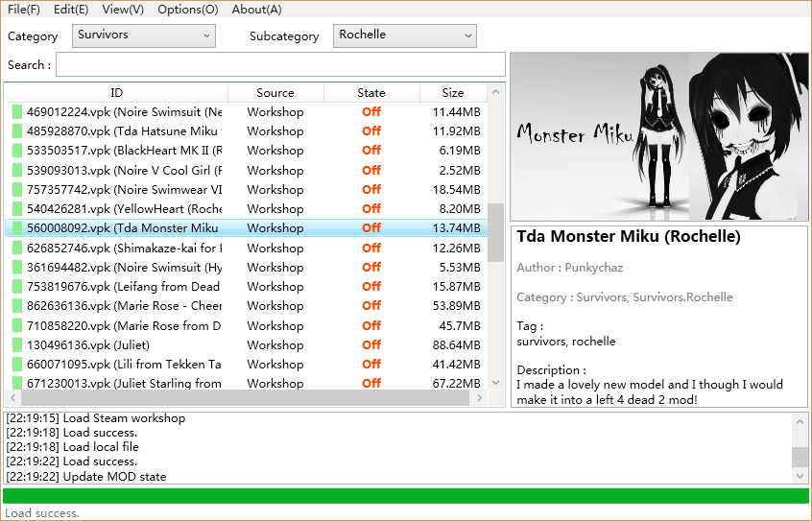This screenshot has height=521, width=812.
Task: Toggle Off state of 626852746.vpk Shimakaze-kai
Action: 371,249
